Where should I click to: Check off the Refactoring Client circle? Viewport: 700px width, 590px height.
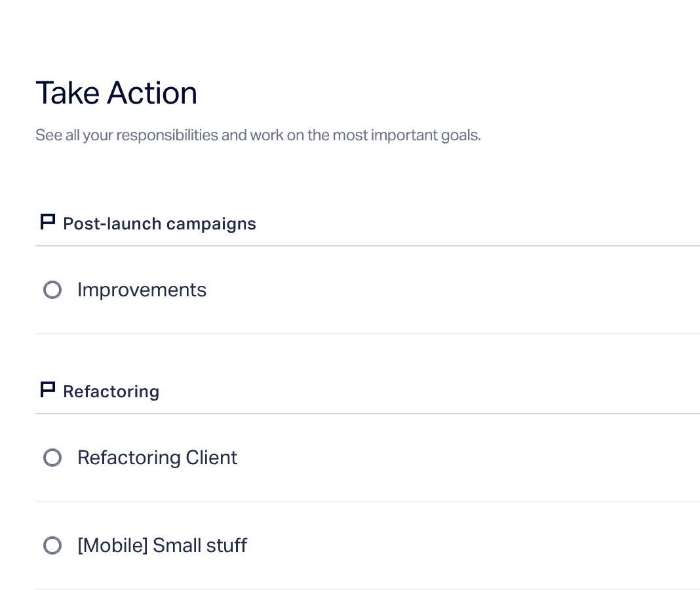click(52, 458)
